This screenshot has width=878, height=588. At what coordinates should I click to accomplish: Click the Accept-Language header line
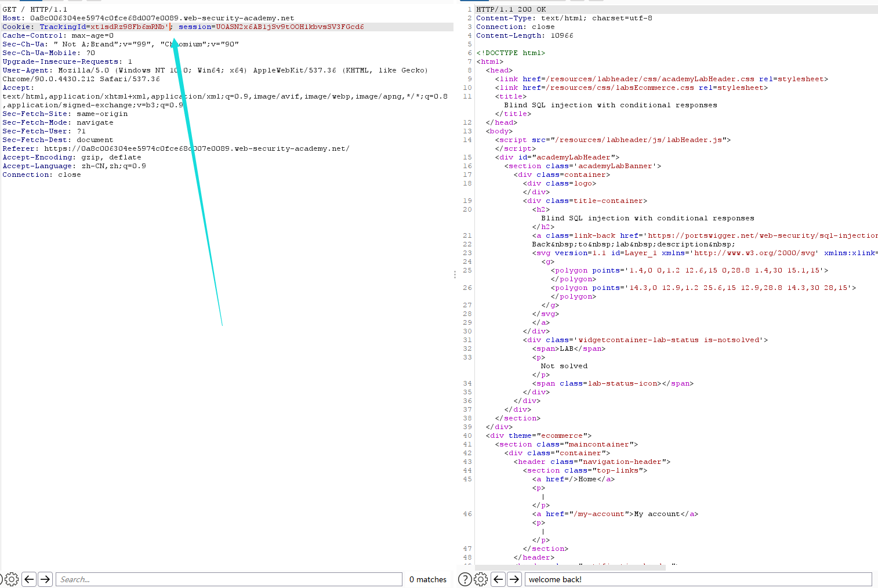(74, 166)
